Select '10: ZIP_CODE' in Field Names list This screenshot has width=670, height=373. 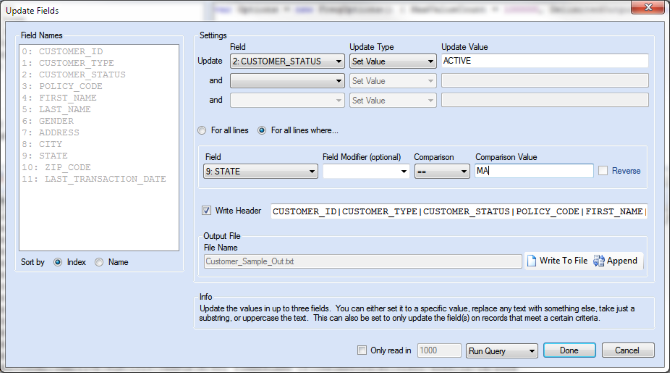point(56,167)
